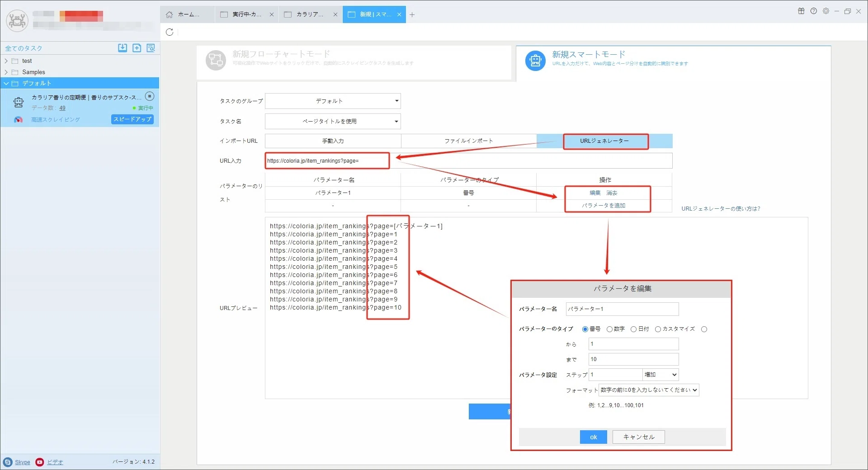The height and width of the screenshot is (470, 868).
Task: Click the partially hidden blue button
Action: [490, 412]
